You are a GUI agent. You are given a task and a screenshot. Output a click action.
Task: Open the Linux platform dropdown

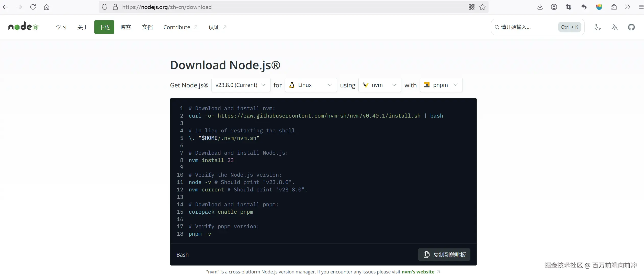(310, 85)
